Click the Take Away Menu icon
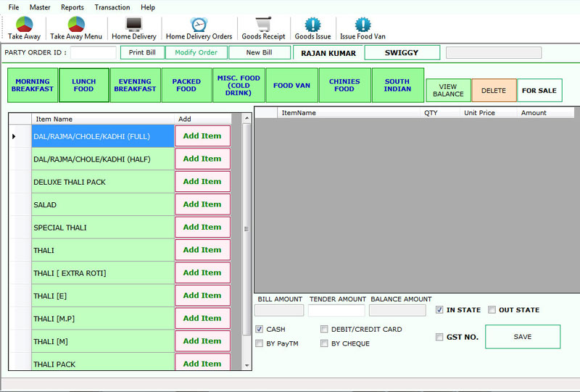This screenshot has height=392, width=580. 76,27
